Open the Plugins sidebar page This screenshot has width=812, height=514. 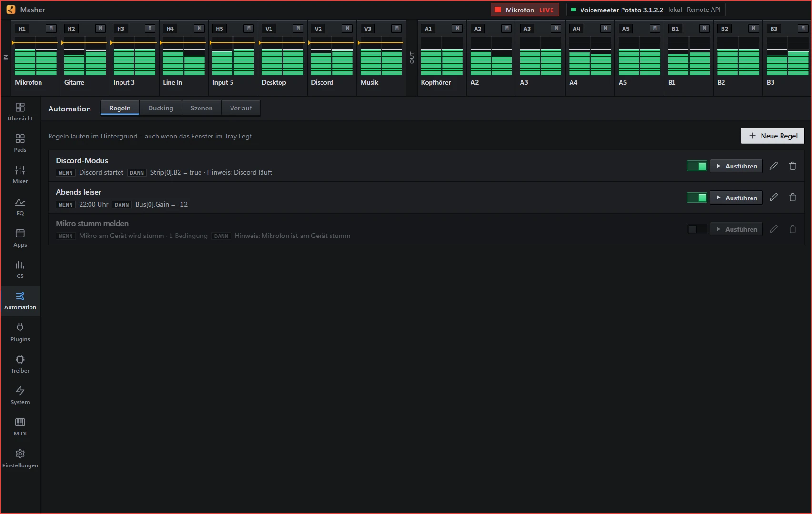tap(20, 333)
